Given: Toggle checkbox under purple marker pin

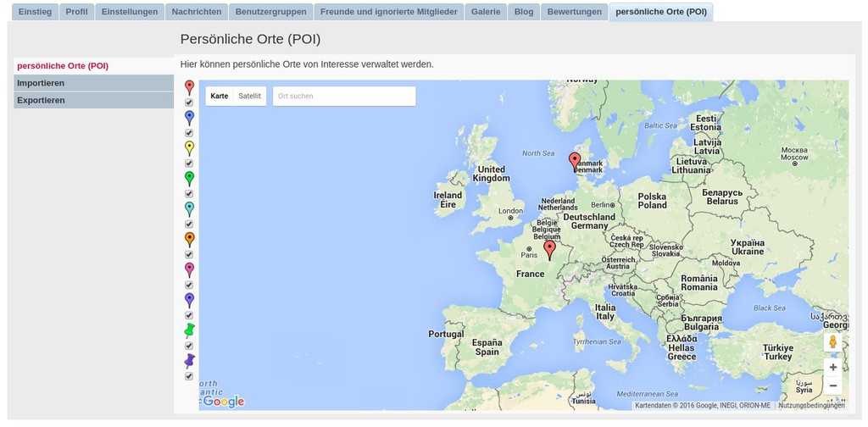Looking at the screenshot, I should coord(189,316).
